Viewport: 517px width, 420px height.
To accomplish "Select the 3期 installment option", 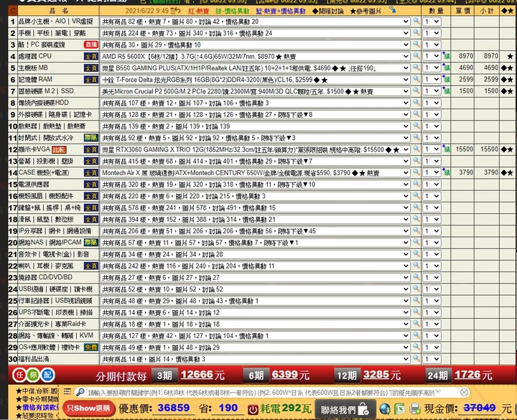I will [x=164, y=375].
